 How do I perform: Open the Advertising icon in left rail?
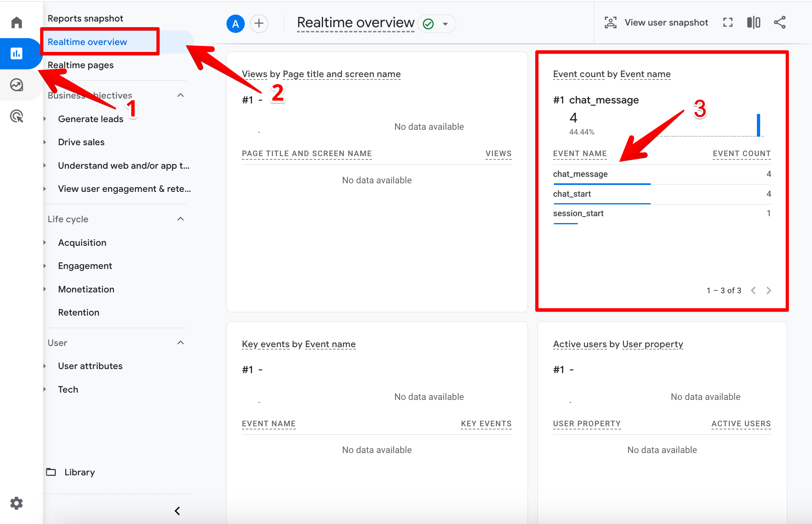pos(17,116)
